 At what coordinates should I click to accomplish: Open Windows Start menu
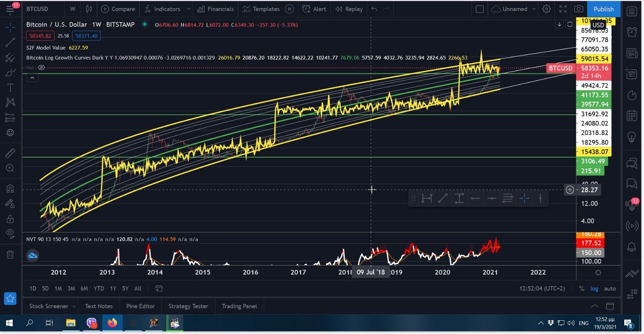(9, 323)
